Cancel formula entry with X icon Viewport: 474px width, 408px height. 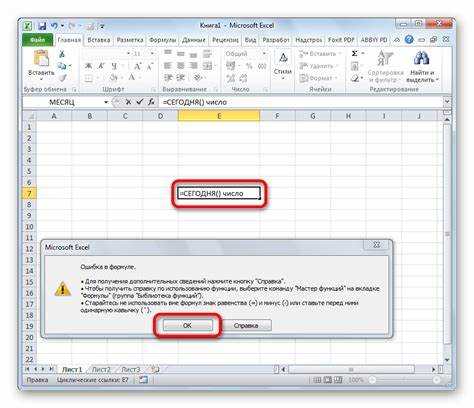click(128, 102)
